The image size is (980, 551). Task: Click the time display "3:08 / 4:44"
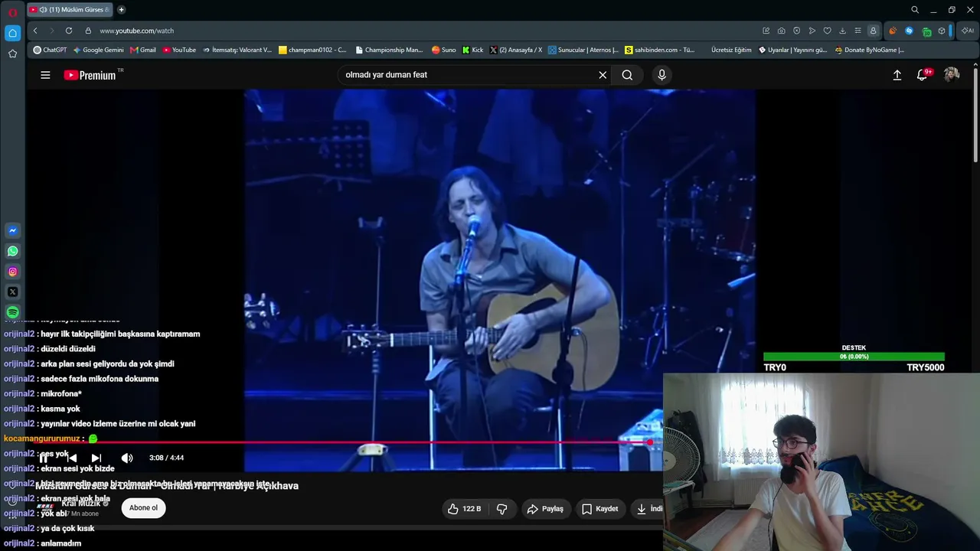[166, 458]
